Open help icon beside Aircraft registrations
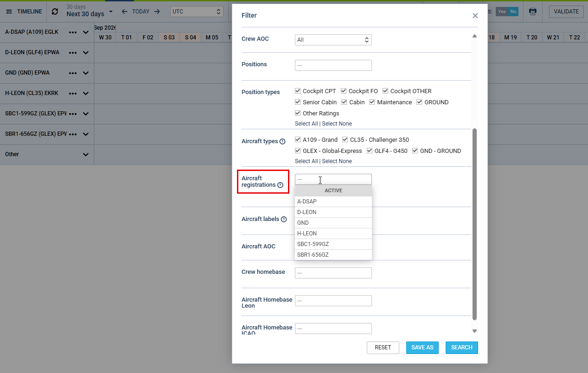This screenshot has width=588, height=373. pos(280,185)
